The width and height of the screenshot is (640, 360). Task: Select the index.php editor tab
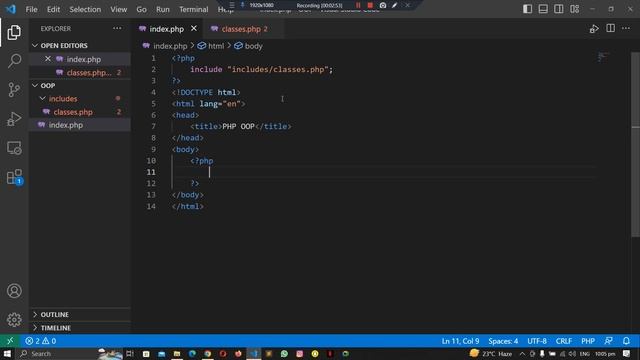167,29
